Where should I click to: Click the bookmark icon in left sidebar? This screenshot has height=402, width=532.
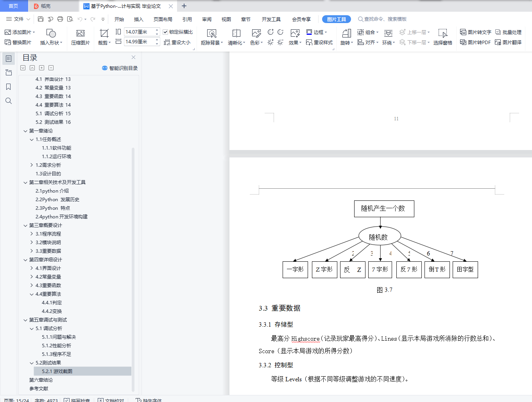9,87
